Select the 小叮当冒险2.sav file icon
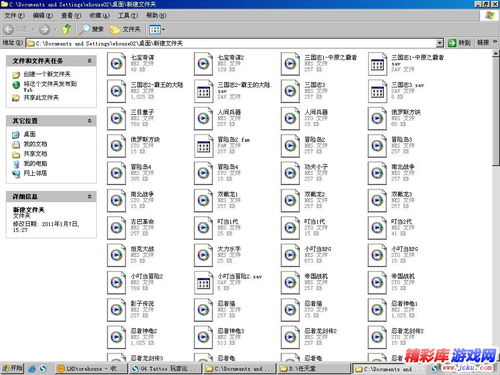This screenshot has width=500, height=375. pos(203,282)
